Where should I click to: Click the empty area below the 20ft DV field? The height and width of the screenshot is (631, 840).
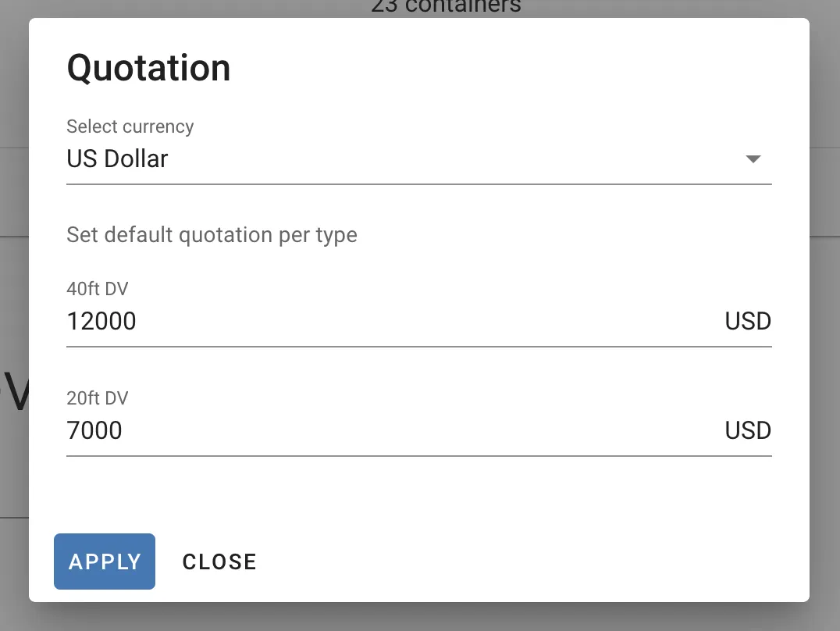(419, 492)
